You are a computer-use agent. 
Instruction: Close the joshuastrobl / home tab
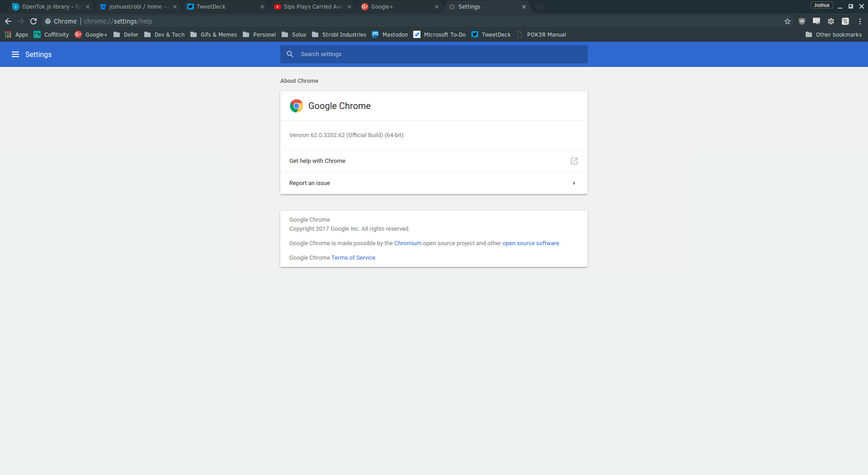175,7
